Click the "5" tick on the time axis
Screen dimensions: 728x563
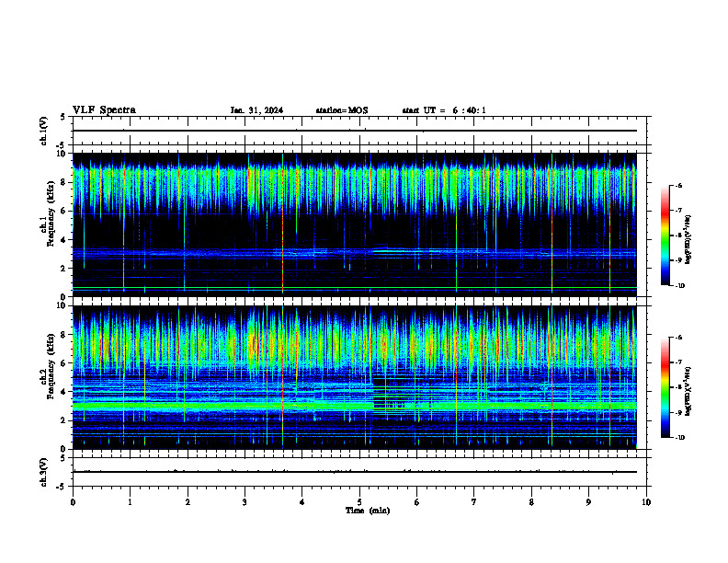(359, 502)
